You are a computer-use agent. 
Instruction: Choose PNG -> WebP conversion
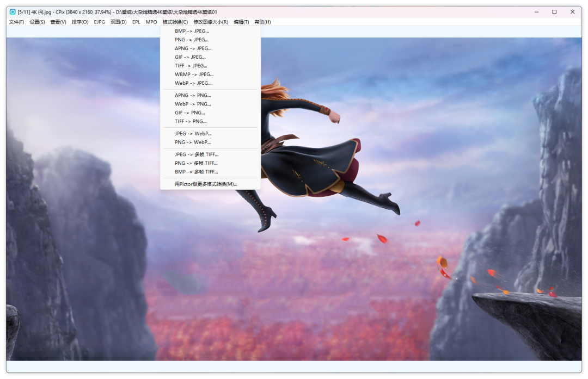210,142
